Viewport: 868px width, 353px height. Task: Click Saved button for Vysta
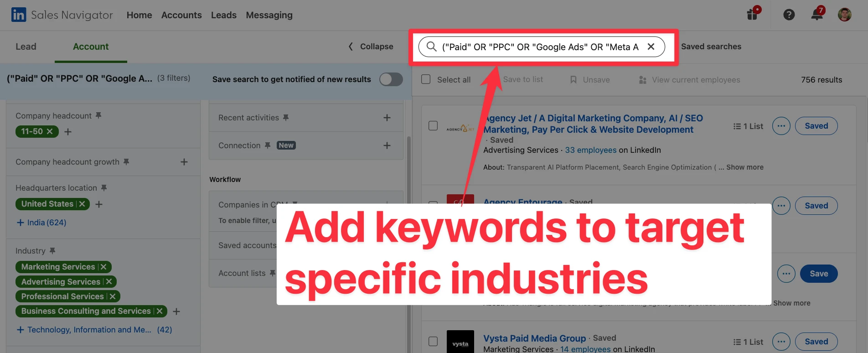point(816,342)
